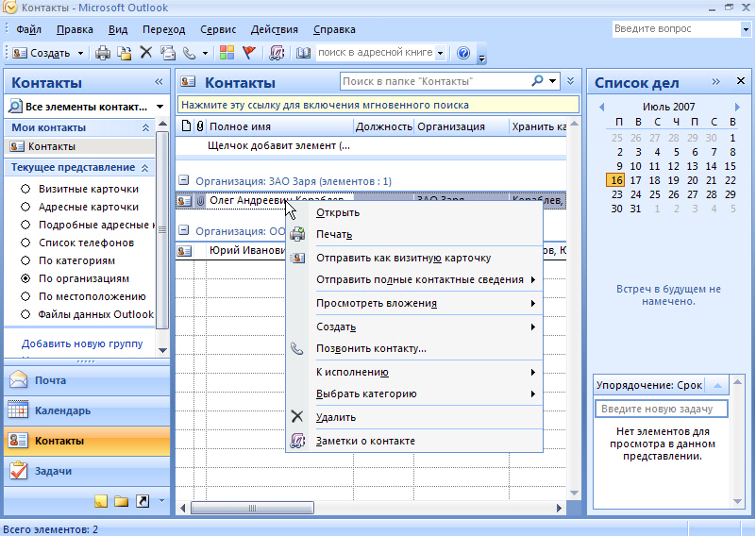Click the New Message to Contact toolbar icon
The height and width of the screenshot is (536, 756).
168,53
